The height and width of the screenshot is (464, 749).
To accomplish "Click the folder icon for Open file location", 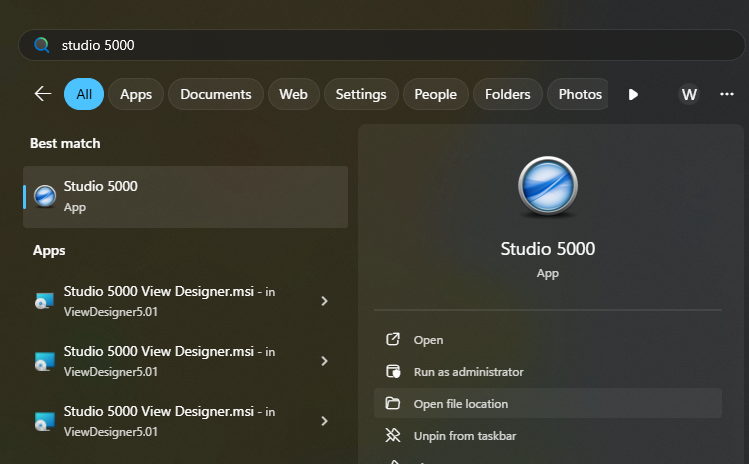I will click(393, 404).
